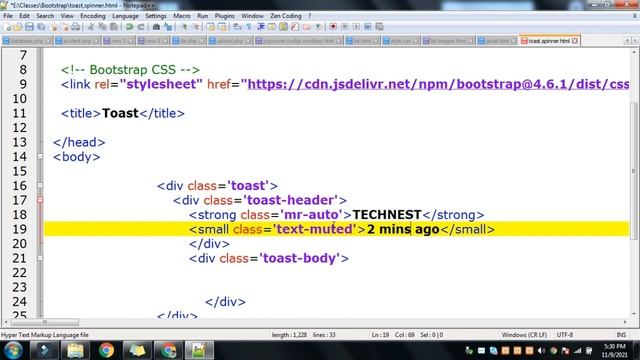
Task: Click the Paste toolbar icon
Action: (x=114, y=27)
